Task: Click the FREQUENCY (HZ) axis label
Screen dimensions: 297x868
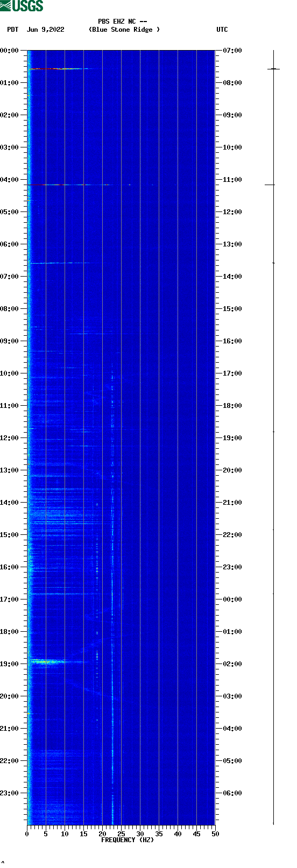Action: pyautogui.click(x=128, y=840)
